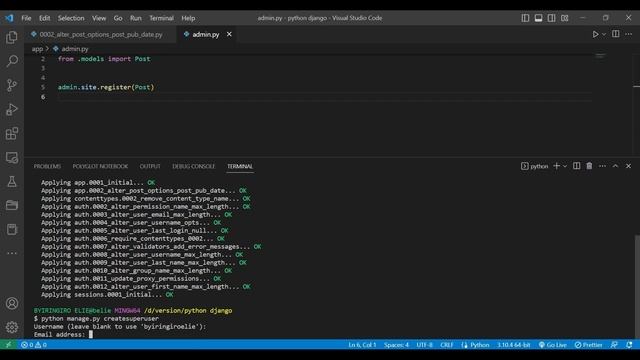Split the editor to the right
This screenshot has height=360, width=640.
[616, 34]
